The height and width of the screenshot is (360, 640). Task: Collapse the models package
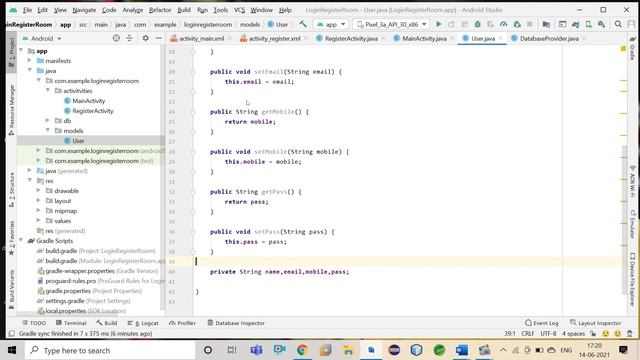coord(47,130)
